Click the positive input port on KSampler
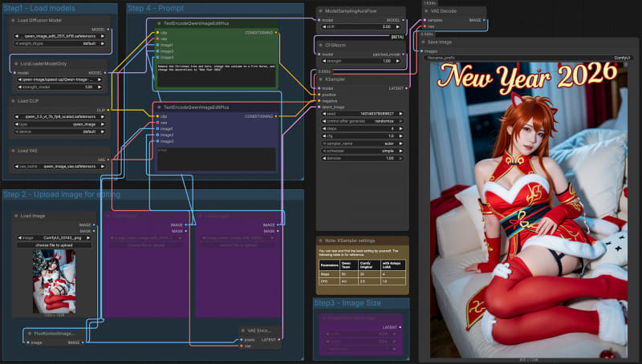 319,95
